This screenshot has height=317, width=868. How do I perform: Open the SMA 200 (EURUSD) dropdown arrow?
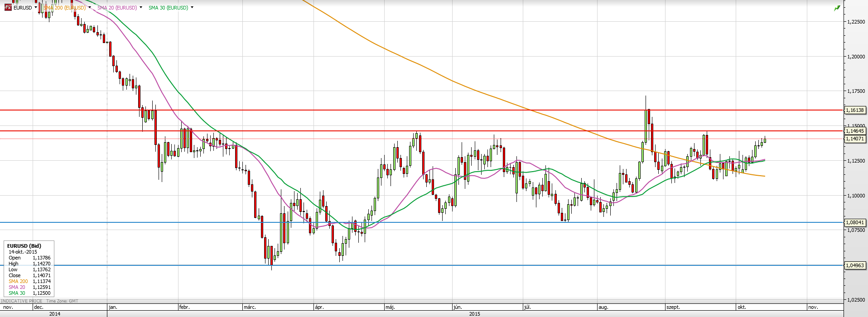tap(90, 7)
